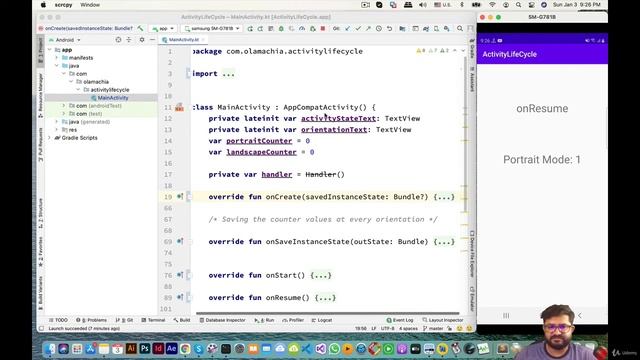Click the class MainActivity gutter icon on line 11
This screenshot has width=640, height=360.
(179, 107)
